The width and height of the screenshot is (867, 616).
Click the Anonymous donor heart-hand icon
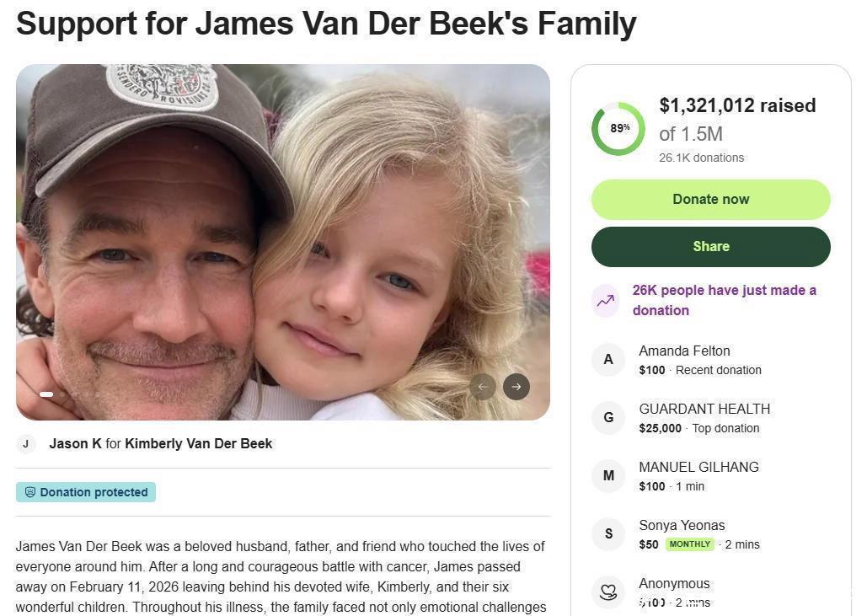[608, 592]
